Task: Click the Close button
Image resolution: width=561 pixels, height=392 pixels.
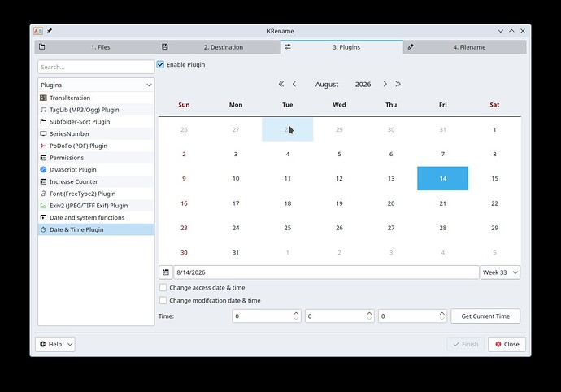Action: tap(507, 344)
